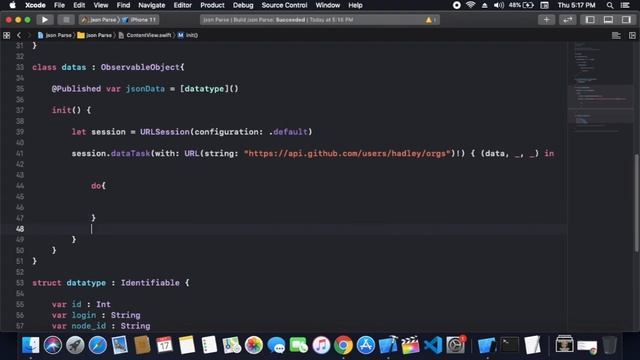Screen dimensions: 640x360
Task: Open Music app from the Dock
Action: (321, 345)
